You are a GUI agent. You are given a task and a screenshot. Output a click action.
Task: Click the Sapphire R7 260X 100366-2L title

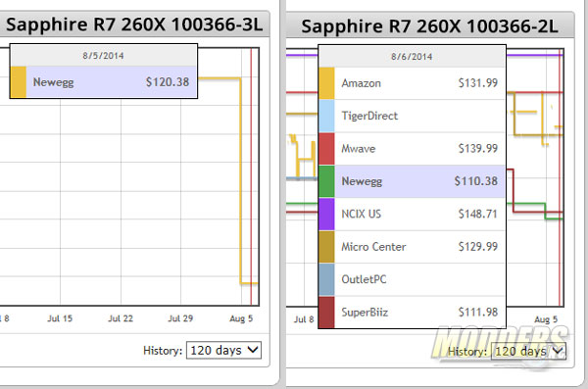(x=430, y=26)
